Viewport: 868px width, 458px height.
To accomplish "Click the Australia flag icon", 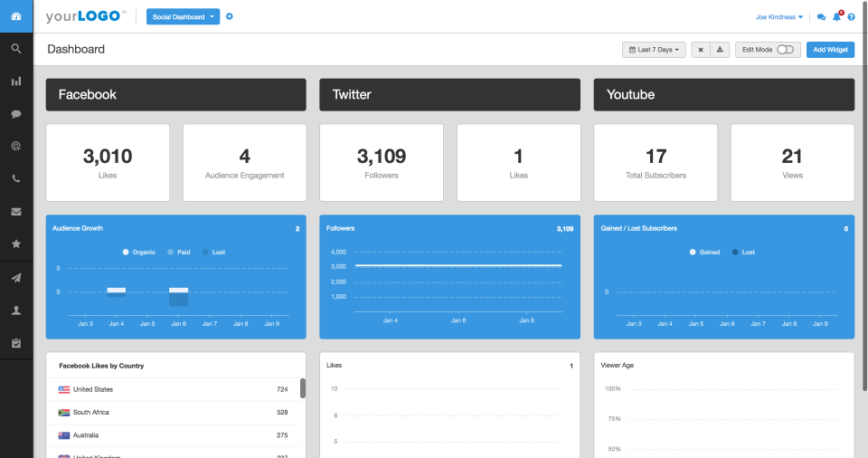I will click(64, 435).
